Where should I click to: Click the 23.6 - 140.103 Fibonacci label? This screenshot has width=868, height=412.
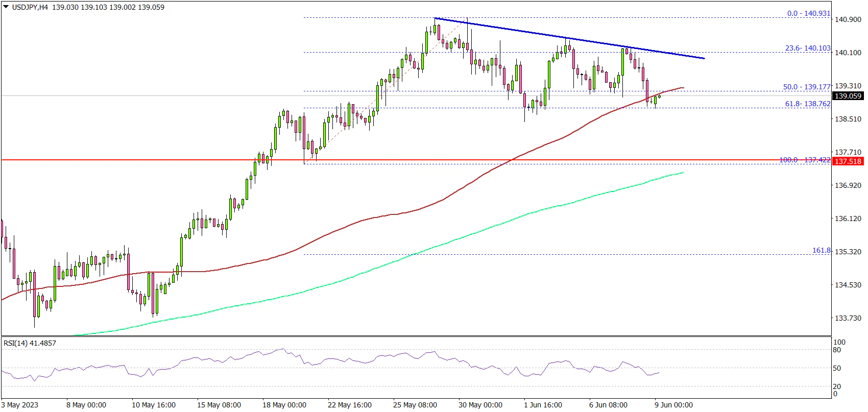pyautogui.click(x=807, y=49)
